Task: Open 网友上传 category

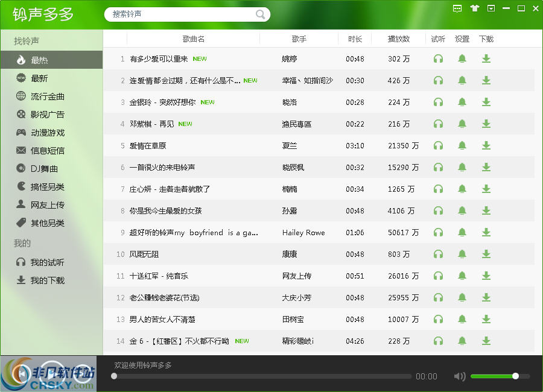Action: (52, 205)
